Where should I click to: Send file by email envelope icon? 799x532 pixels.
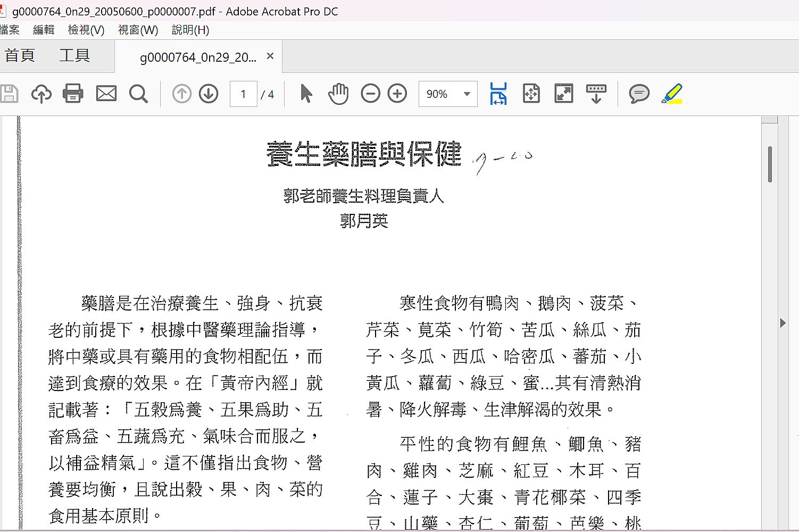(106, 94)
